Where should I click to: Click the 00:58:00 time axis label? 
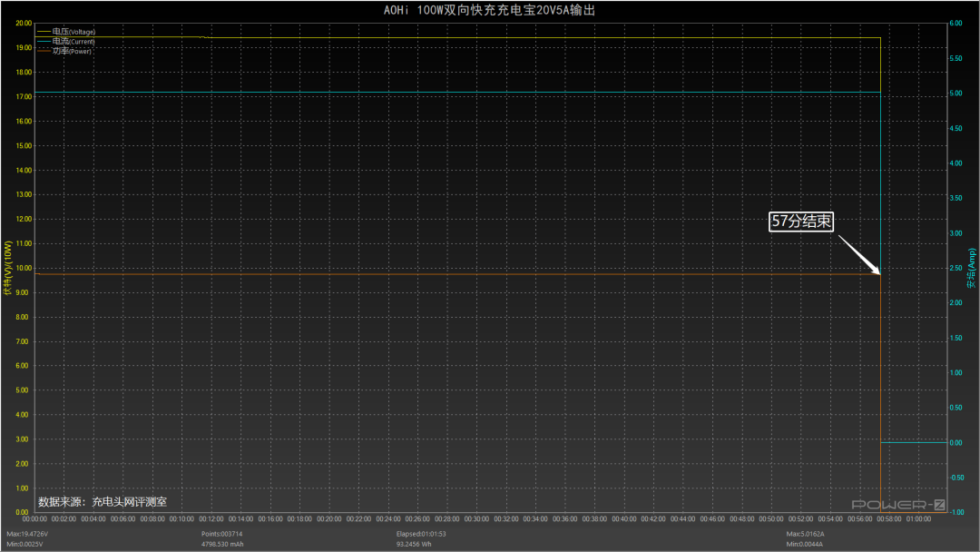tap(889, 519)
